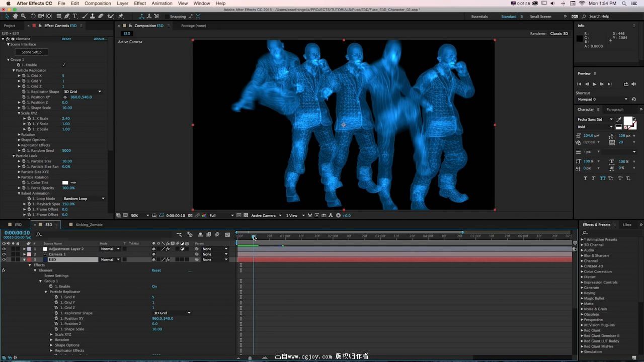Viewport: 644px width, 362px height.
Task: Select the Type text tool
Action: (x=74, y=16)
